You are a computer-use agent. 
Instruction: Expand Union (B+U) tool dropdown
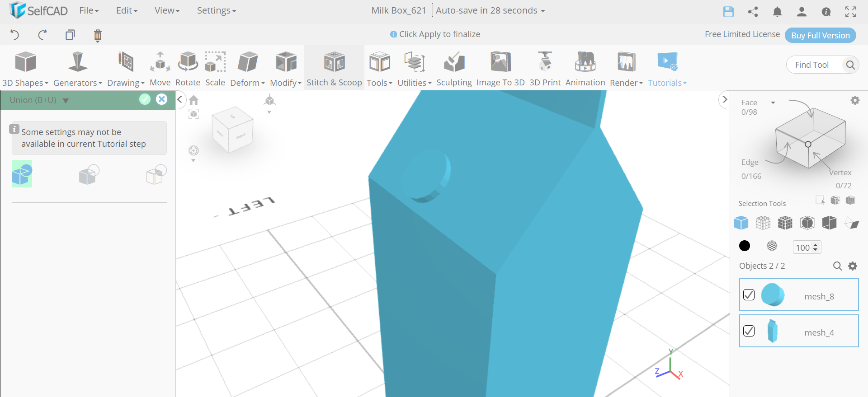pos(66,101)
